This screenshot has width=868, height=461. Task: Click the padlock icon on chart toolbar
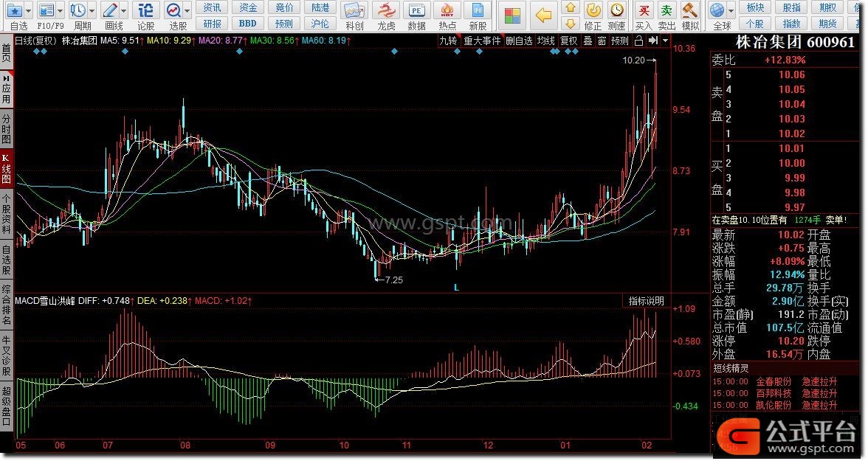(639, 41)
